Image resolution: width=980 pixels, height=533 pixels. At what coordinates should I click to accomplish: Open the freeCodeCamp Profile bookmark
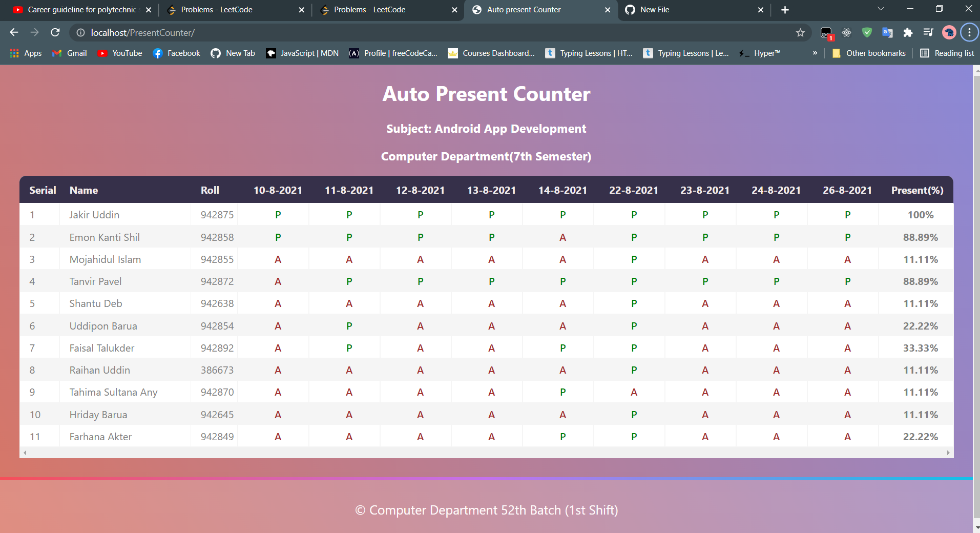pos(393,53)
